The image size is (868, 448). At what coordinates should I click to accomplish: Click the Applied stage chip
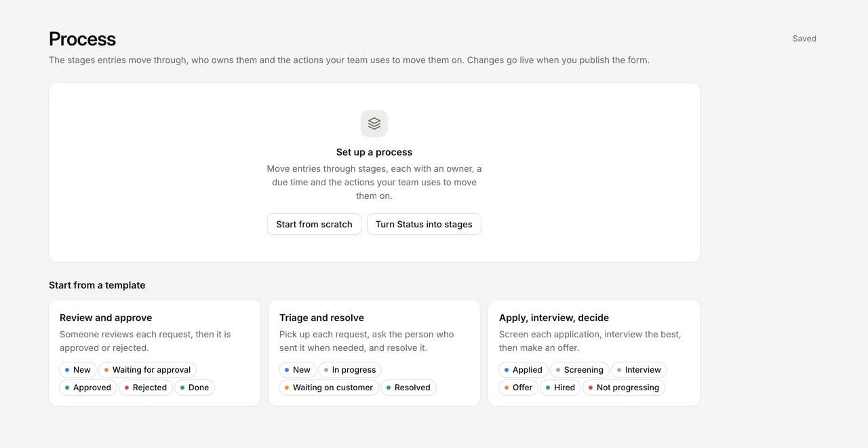coord(524,370)
